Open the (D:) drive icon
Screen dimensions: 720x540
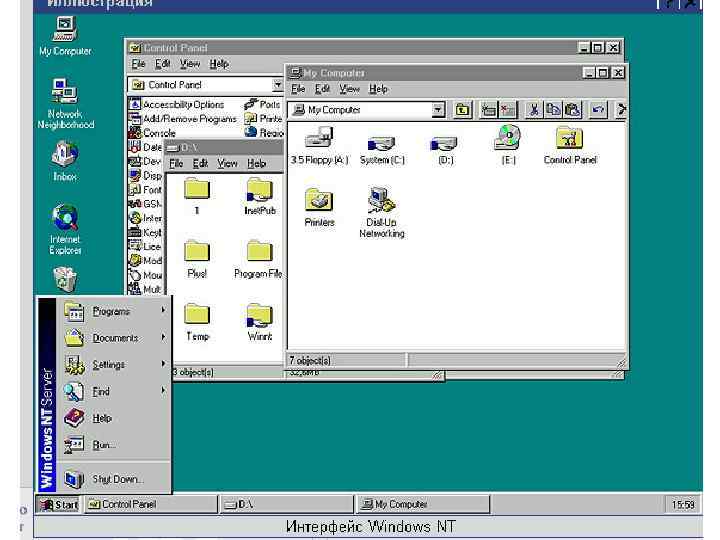coord(445,150)
